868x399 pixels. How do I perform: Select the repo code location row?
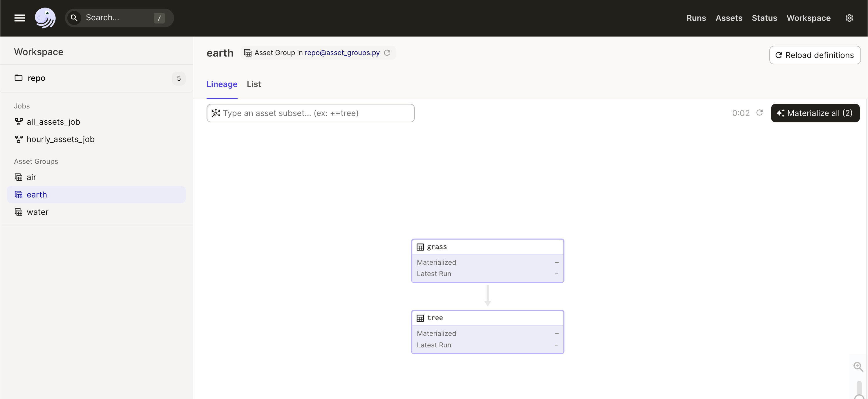coord(96,78)
